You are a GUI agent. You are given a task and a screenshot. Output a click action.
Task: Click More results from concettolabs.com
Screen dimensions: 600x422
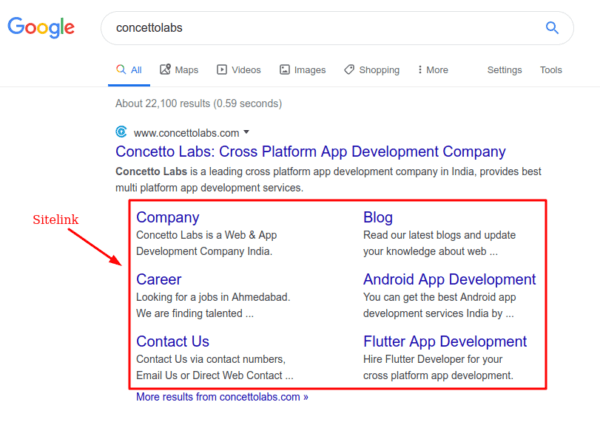[222, 396]
